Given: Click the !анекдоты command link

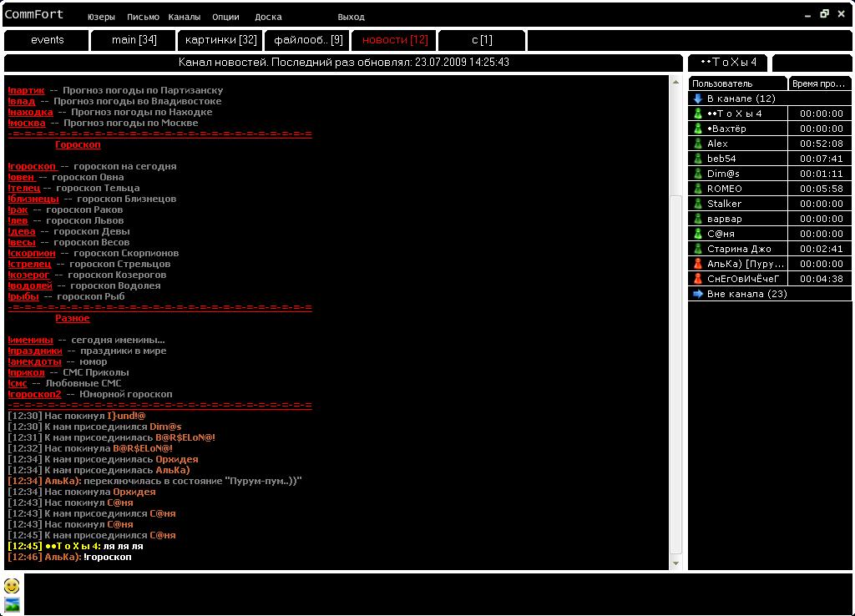Looking at the screenshot, I should [x=34, y=361].
